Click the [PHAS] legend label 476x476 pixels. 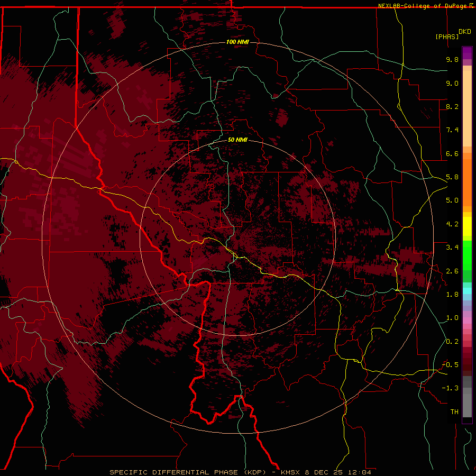click(x=447, y=36)
